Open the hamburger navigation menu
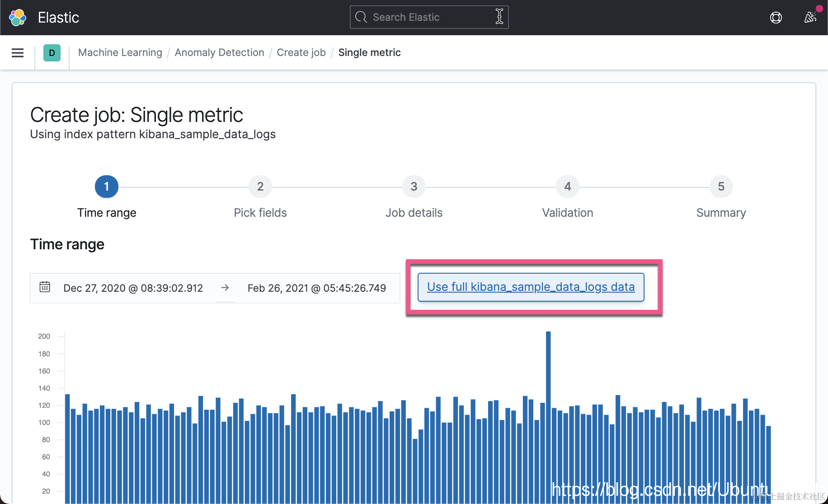 point(18,53)
